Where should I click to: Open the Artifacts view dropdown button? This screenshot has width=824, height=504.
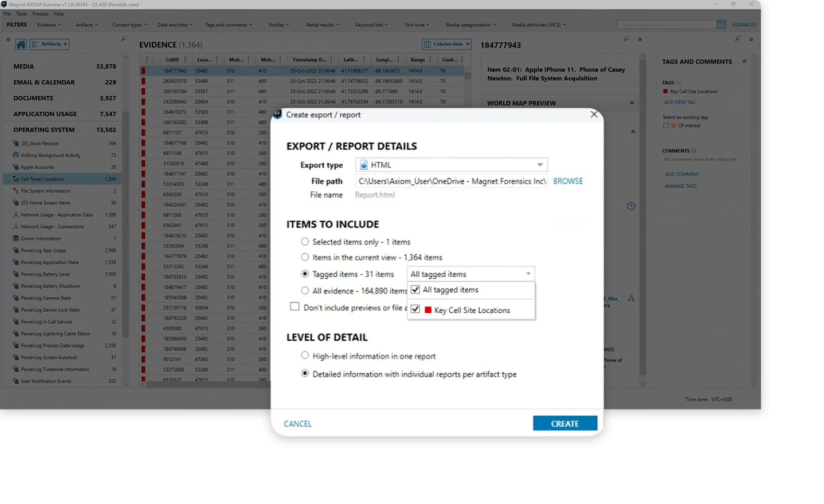tap(49, 44)
